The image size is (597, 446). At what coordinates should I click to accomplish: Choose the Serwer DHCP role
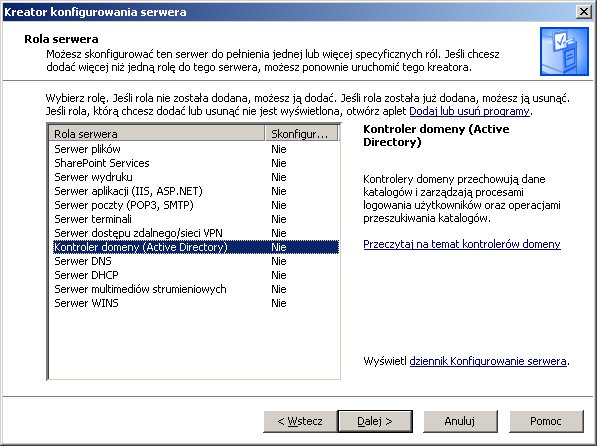(x=194, y=275)
